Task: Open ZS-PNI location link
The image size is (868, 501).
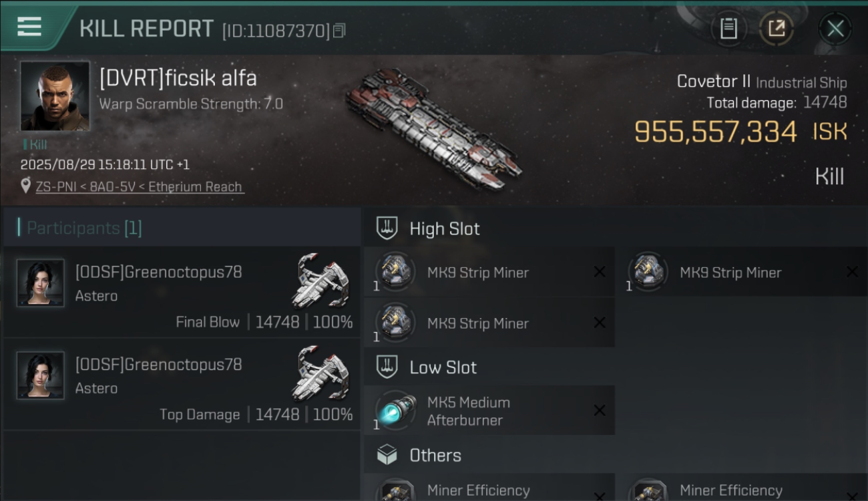Action: (x=140, y=186)
